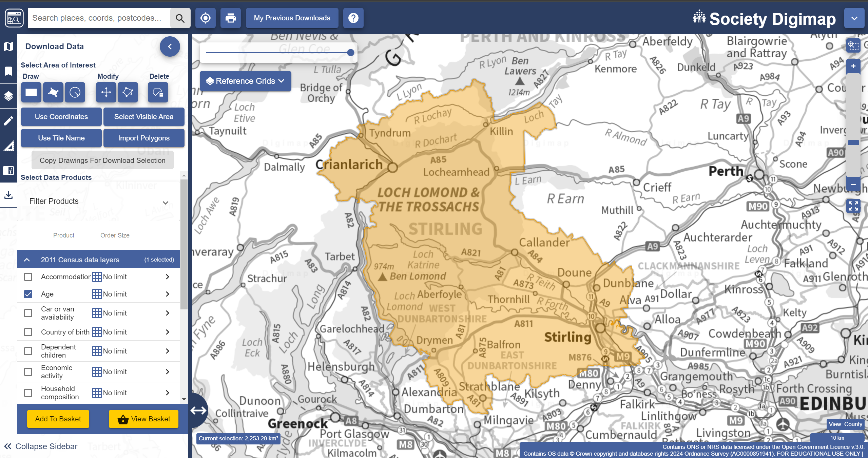This screenshot has height=458, width=868.
Task: Select the move shape modify tool
Action: (x=106, y=92)
